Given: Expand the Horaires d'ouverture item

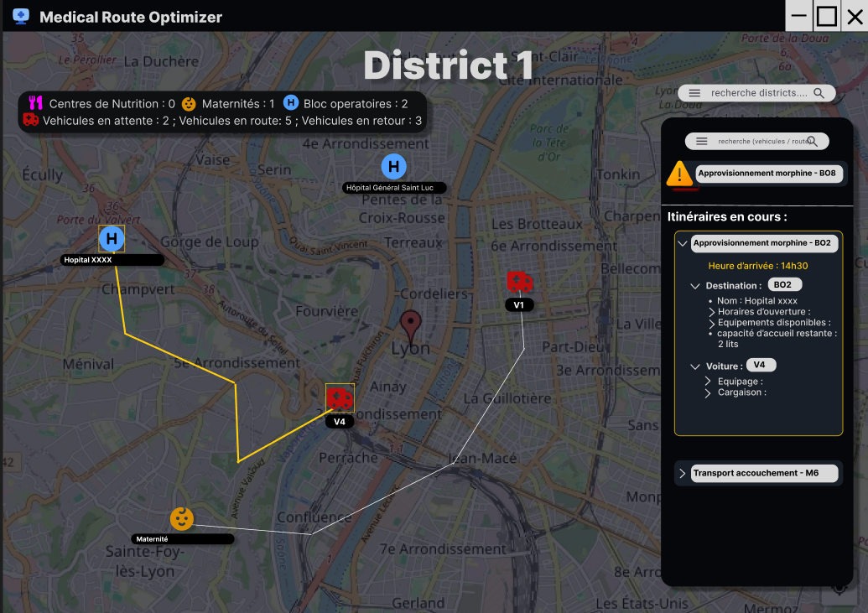Looking at the screenshot, I should 711,312.
